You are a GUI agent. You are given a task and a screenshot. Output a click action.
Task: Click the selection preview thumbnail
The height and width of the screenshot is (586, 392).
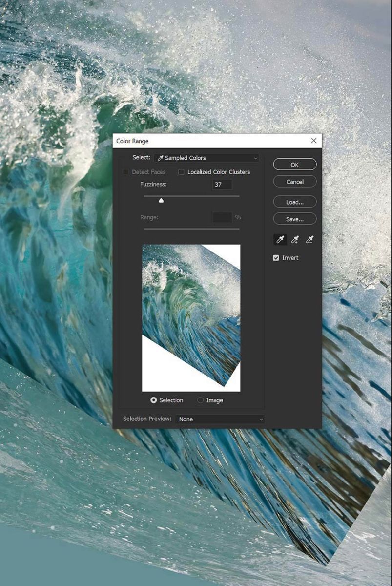191,318
